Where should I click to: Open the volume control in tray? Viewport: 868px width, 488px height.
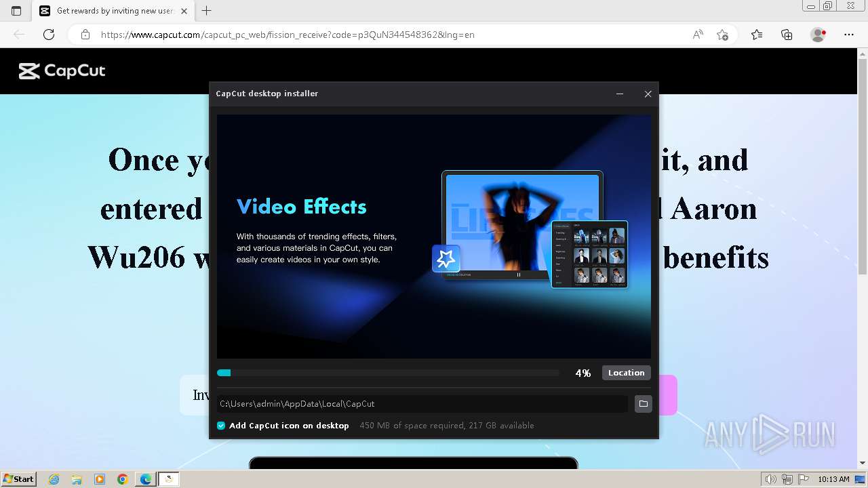[x=772, y=479]
